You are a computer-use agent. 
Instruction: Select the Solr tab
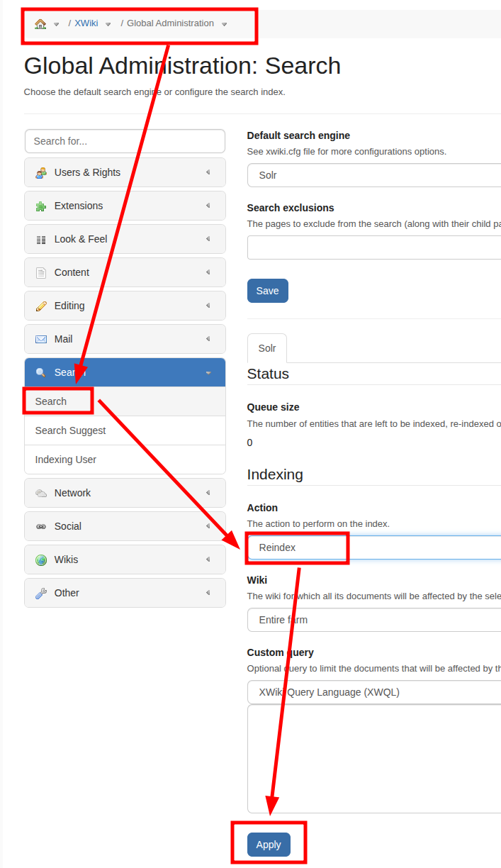267,348
